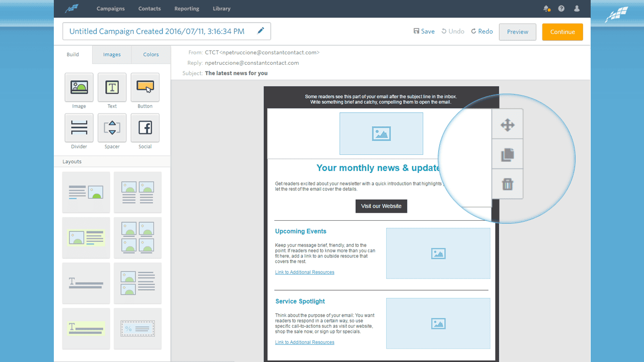
Task: Choose the highlighted image-left text-right layout
Action: coord(86,238)
